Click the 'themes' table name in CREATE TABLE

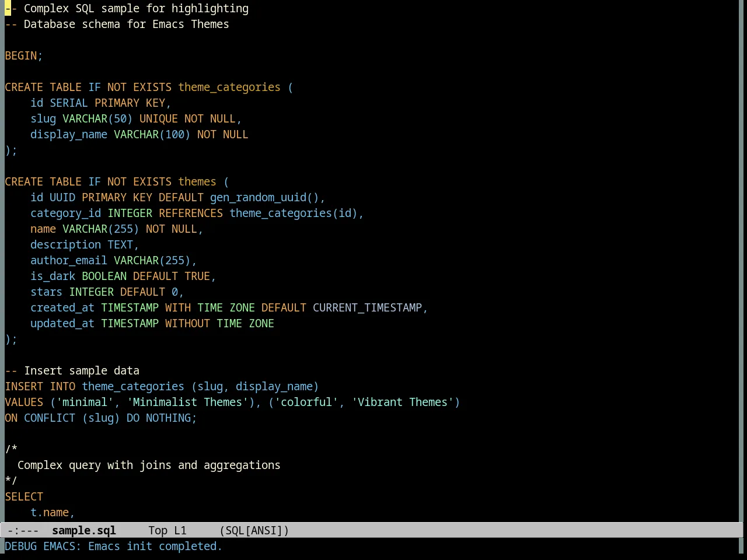point(197,181)
